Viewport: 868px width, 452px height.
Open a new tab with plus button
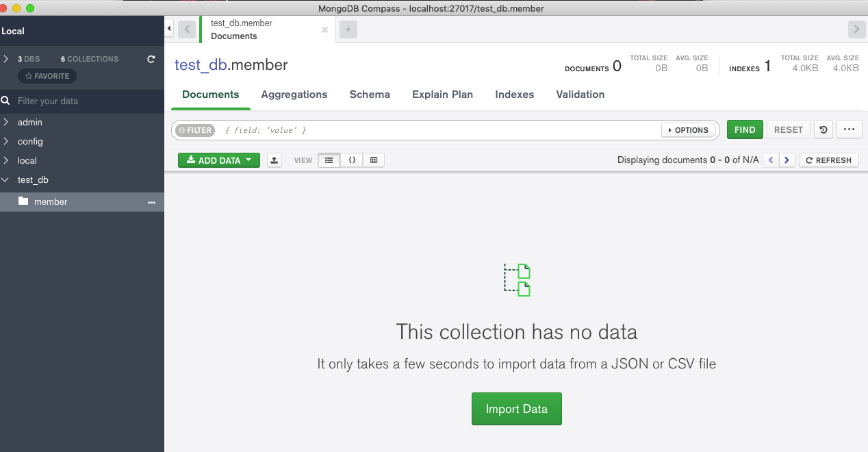click(x=348, y=29)
